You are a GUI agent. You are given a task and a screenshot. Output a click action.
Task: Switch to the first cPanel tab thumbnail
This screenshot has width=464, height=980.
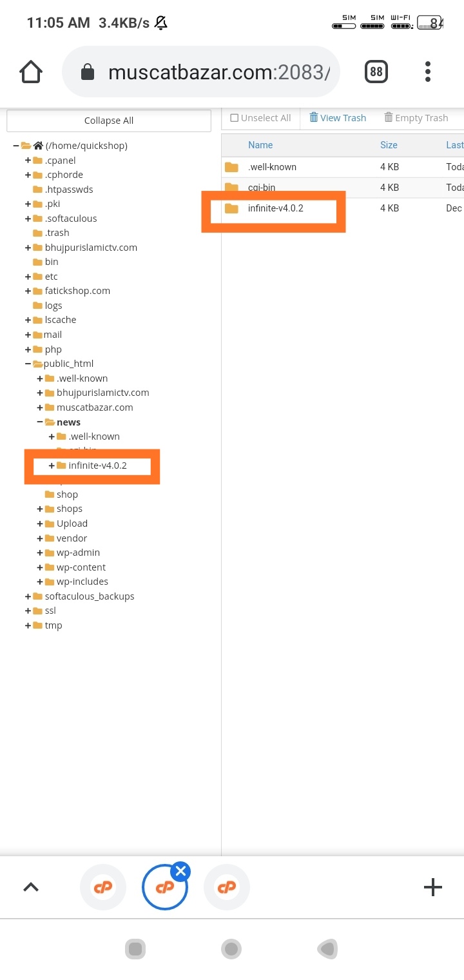pos(103,887)
